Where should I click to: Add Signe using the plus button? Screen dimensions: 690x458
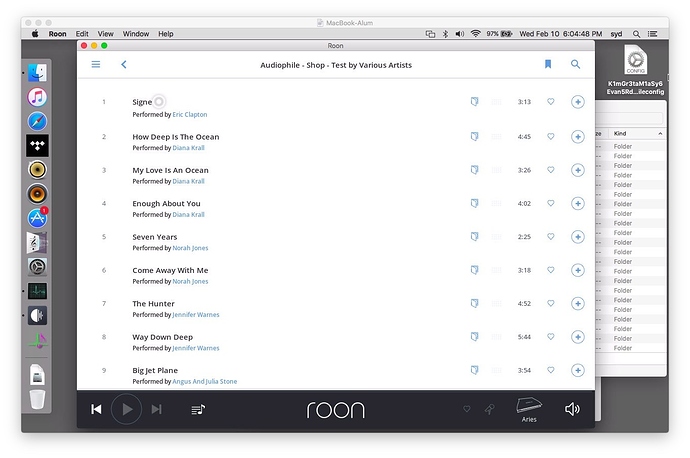[x=578, y=102]
